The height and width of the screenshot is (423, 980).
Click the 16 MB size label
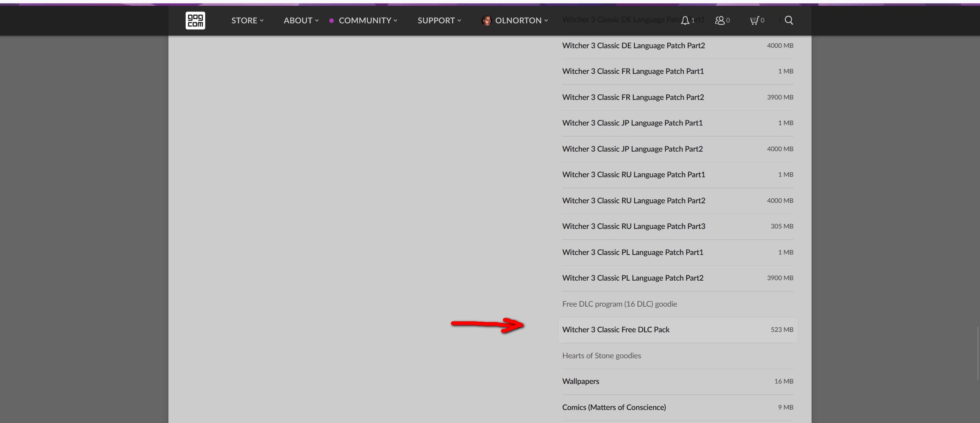pyautogui.click(x=784, y=381)
